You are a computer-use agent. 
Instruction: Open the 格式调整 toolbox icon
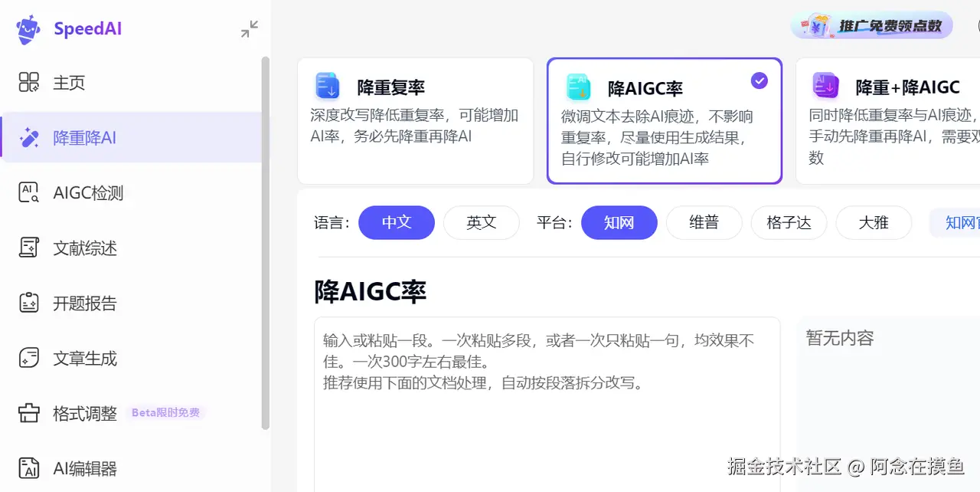(x=29, y=414)
